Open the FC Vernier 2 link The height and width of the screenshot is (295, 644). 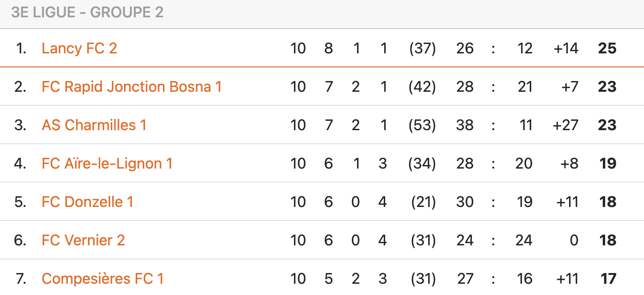tap(83, 240)
